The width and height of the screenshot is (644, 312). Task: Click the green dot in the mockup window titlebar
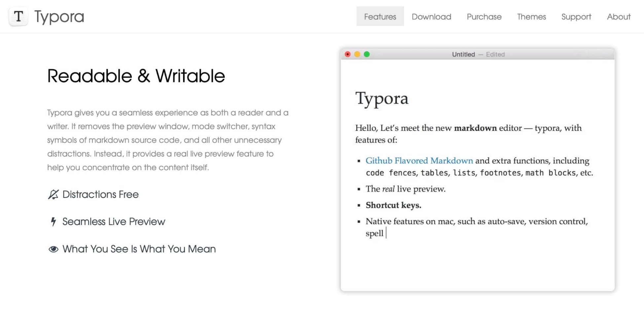[x=366, y=54]
